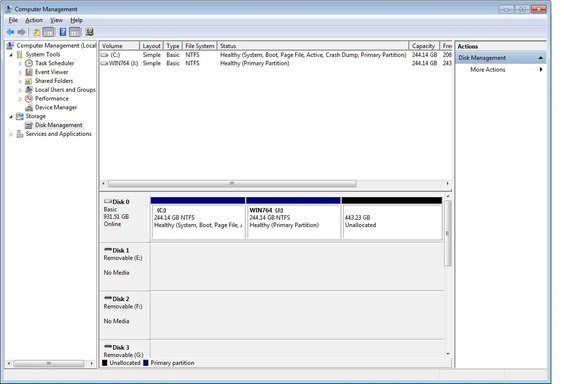The width and height of the screenshot is (564, 384).
Task: Open the Action menu
Action: click(x=34, y=20)
